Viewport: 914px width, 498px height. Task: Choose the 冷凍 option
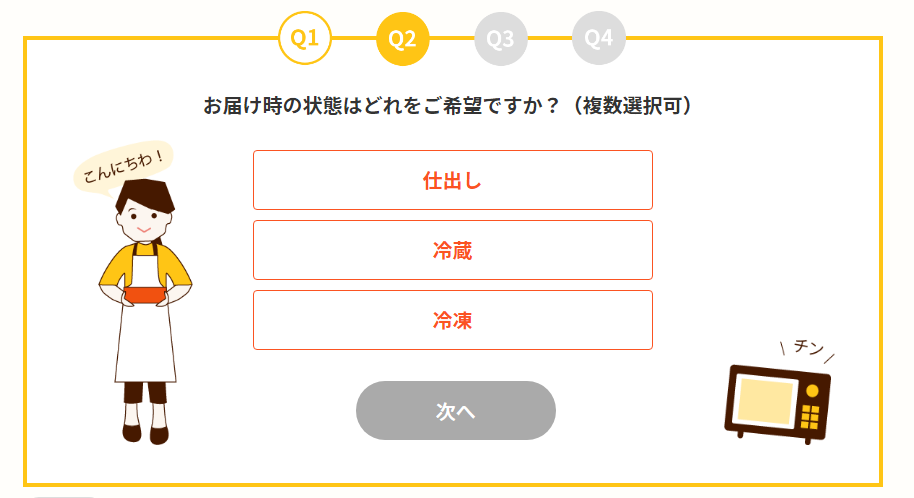pyautogui.click(x=453, y=320)
